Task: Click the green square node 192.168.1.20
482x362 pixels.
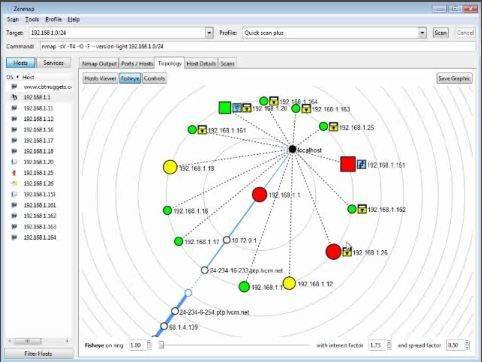Action: tap(225, 108)
